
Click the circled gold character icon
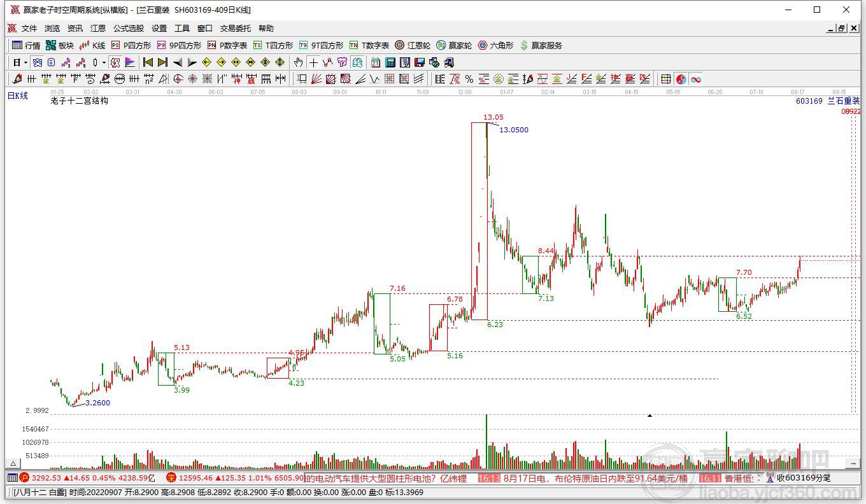(498, 79)
